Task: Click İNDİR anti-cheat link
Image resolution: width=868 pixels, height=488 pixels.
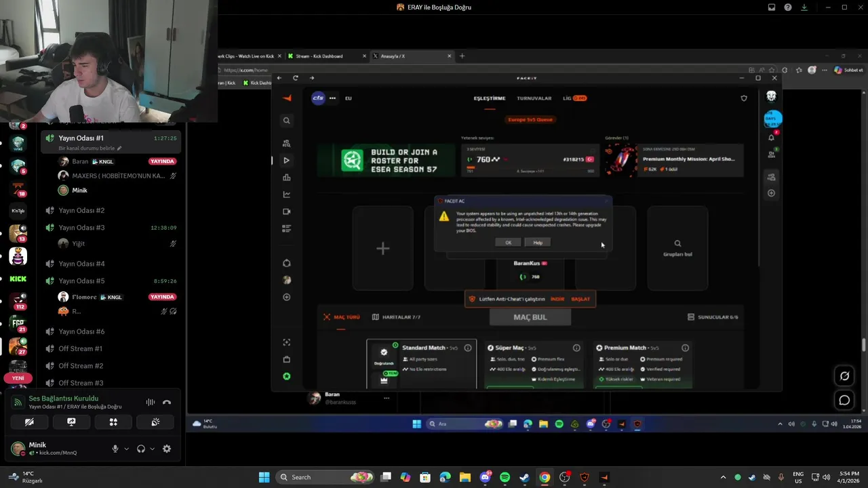Action: (x=557, y=299)
